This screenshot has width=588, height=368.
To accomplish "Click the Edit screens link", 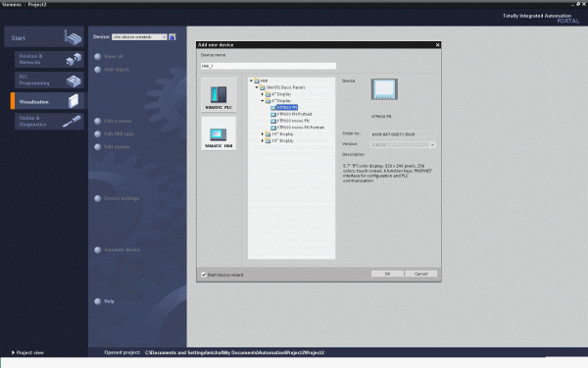I will point(118,121).
